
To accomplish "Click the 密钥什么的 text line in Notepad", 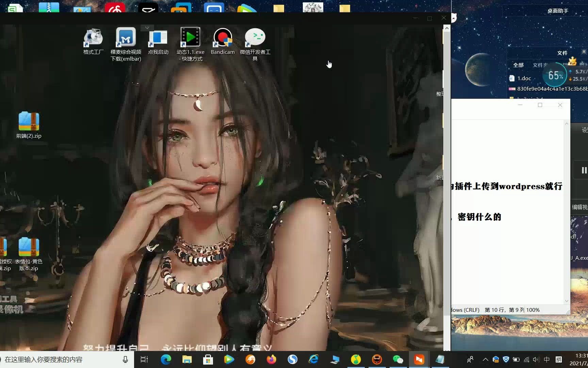I will 479,217.
